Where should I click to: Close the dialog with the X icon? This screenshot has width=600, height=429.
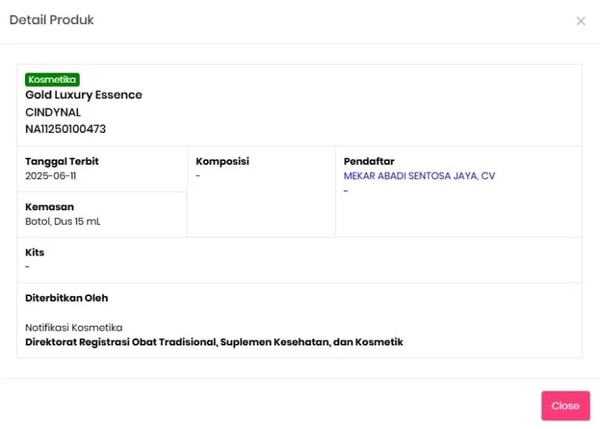pyautogui.click(x=581, y=21)
